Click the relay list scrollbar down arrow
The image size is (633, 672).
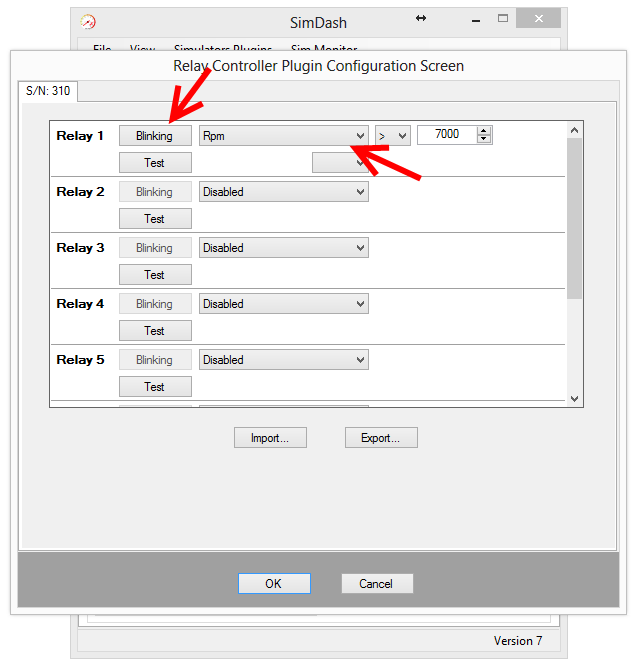click(x=574, y=398)
